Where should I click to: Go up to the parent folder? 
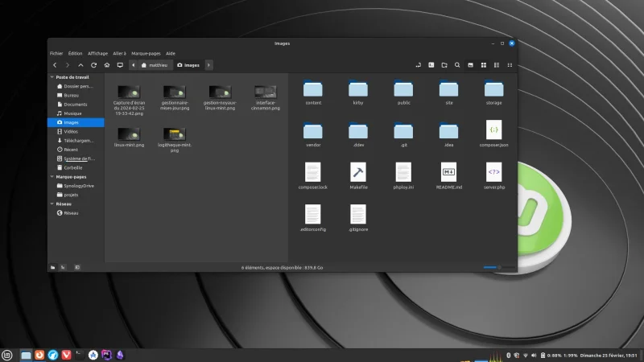pos(80,65)
